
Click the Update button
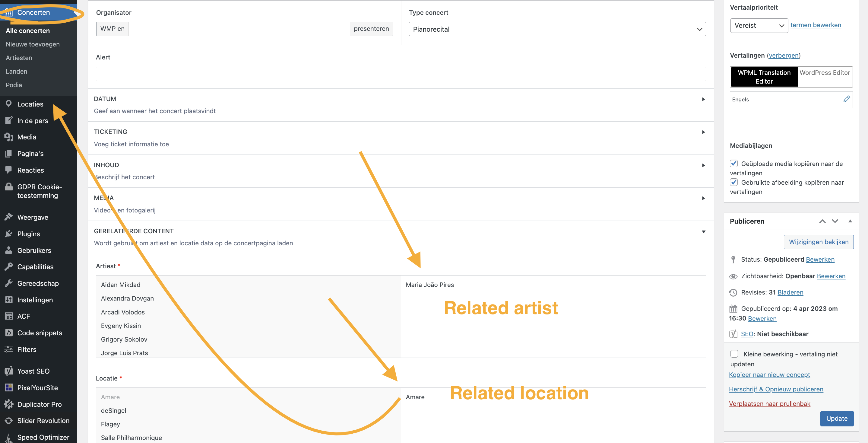pyautogui.click(x=837, y=418)
